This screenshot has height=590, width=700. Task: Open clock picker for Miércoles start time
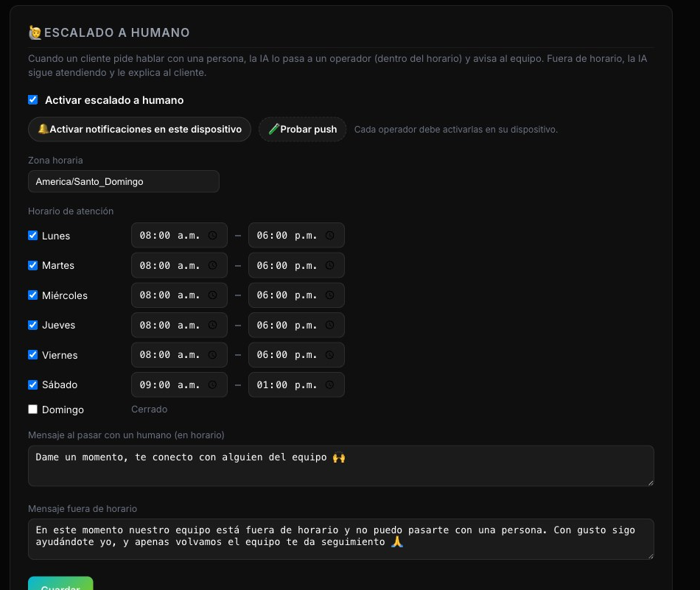[212, 295]
